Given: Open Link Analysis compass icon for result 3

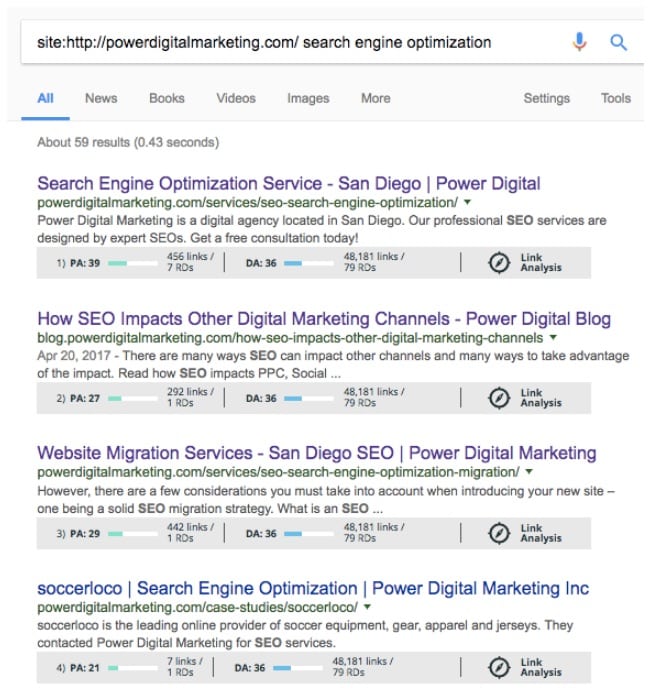Looking at the screenshot, I should pos(499,533).
